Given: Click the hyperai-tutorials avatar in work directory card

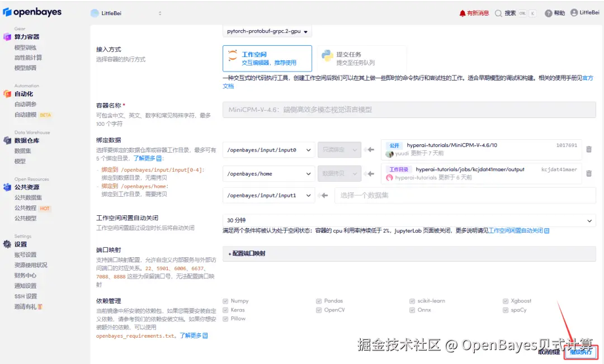Looking at the screenshot, I should pyautogui.click(x=389, y=178).
